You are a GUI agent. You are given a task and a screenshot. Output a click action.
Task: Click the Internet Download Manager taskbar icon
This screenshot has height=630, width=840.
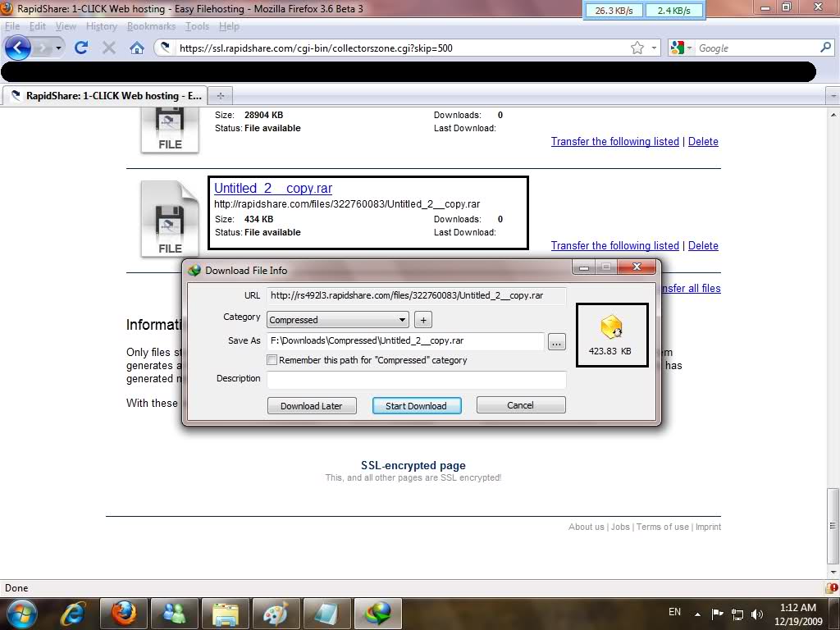(378, 614)
